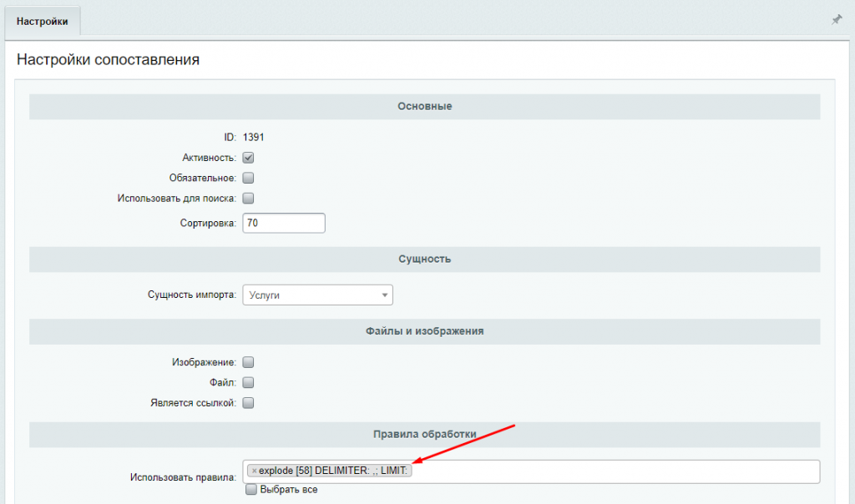Check the Является ссылкой box
855x504 pixels.
(248, 403)
